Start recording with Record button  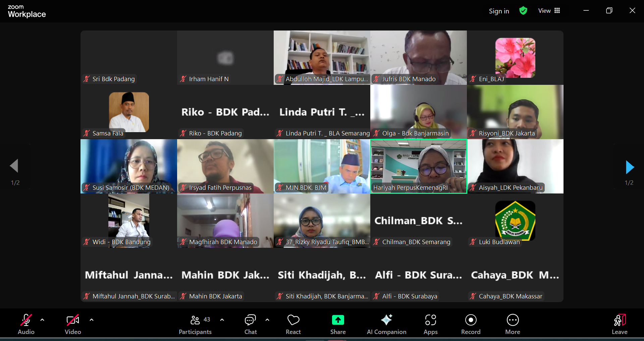471,324
